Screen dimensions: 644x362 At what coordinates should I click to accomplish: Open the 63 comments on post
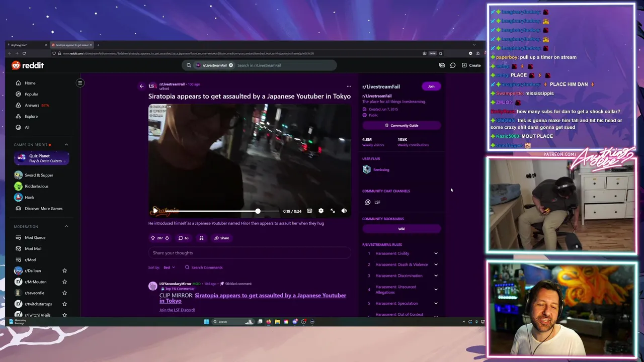(184, 238)
